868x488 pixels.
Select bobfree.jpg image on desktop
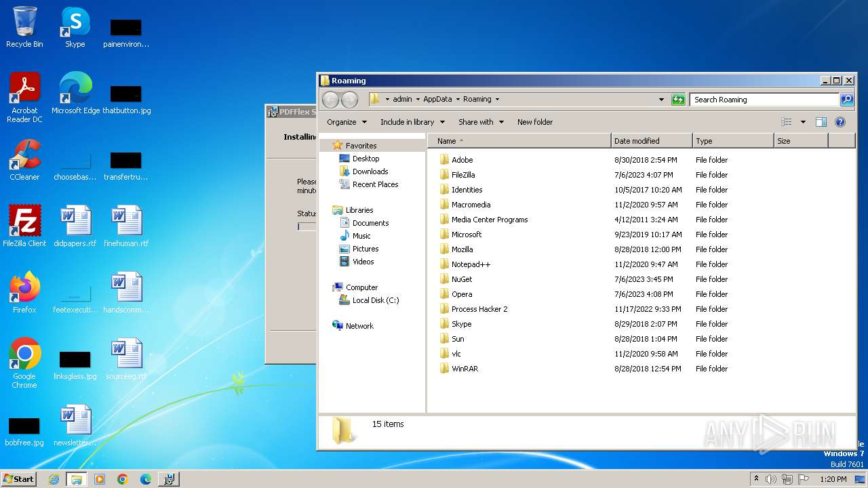coord(24,431)
